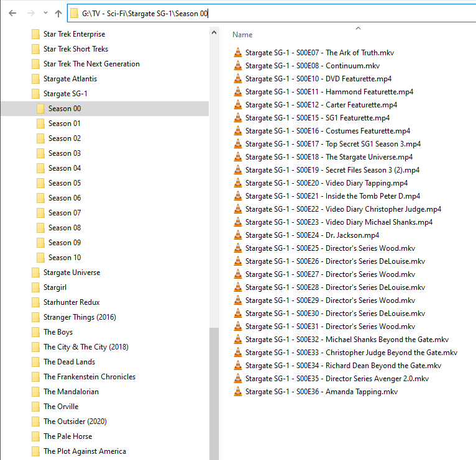The height and width of the screenshot is (460, 476).
Task: Click The Frankenstein Chronicles folder icon
Action: click(35, 377)
